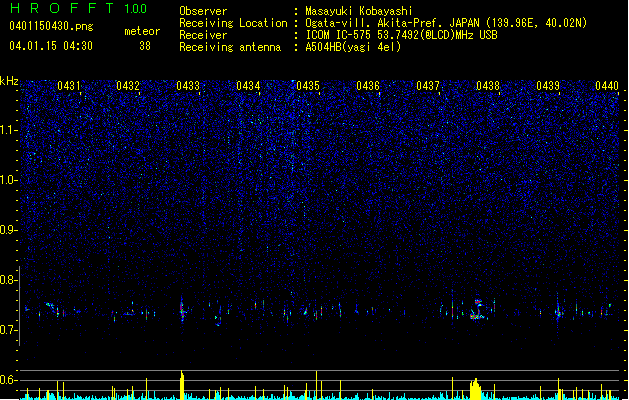The width and height of the screenshot is (629, 400).
Task: Click the Observer field label
Action: tap(203, 11)
